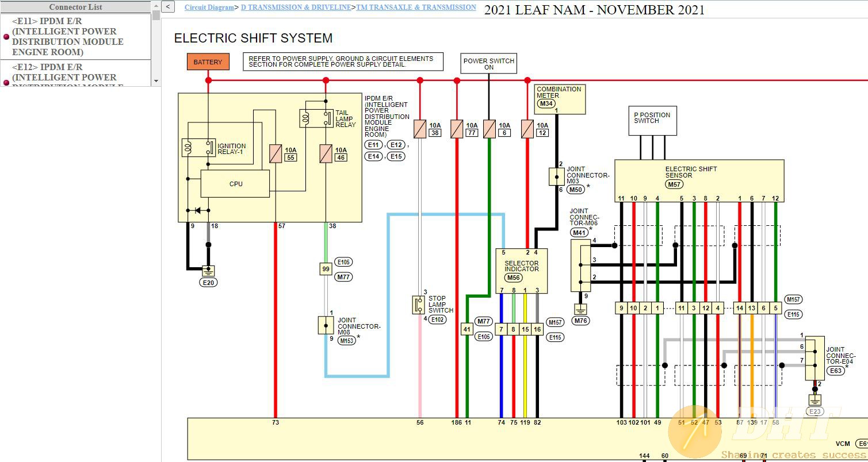Click the P POSITION SWITCH box
The image size is (868, 462).
pyautogui.click(x=652, y=121)
